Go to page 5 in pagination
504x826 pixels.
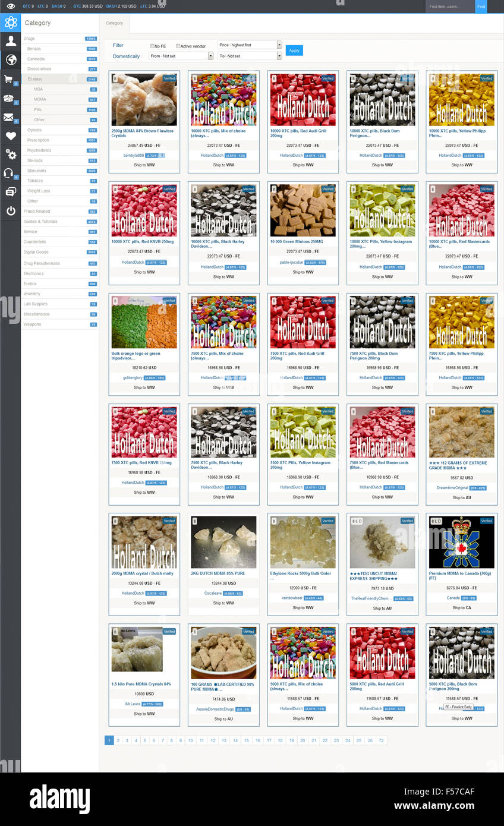[144, 740]
